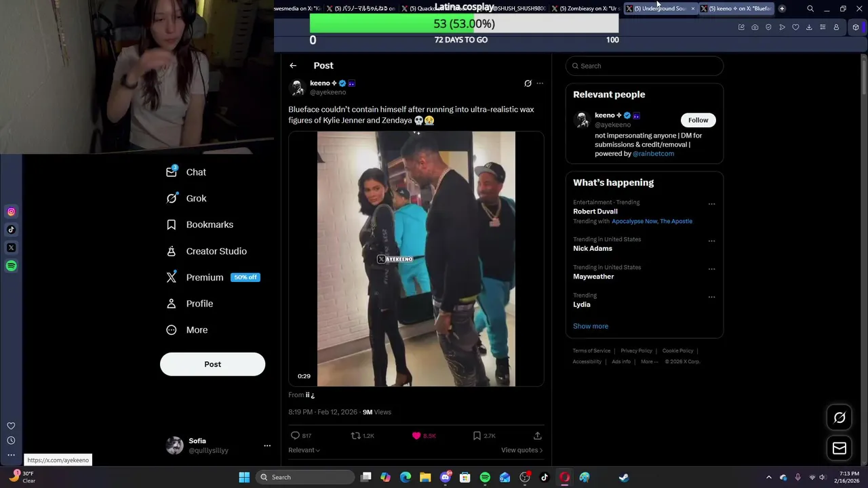This screenshot has height=488, width=868.
Task: Open Spotify in the Opera sidebar
Action: [x=11, y=266]
